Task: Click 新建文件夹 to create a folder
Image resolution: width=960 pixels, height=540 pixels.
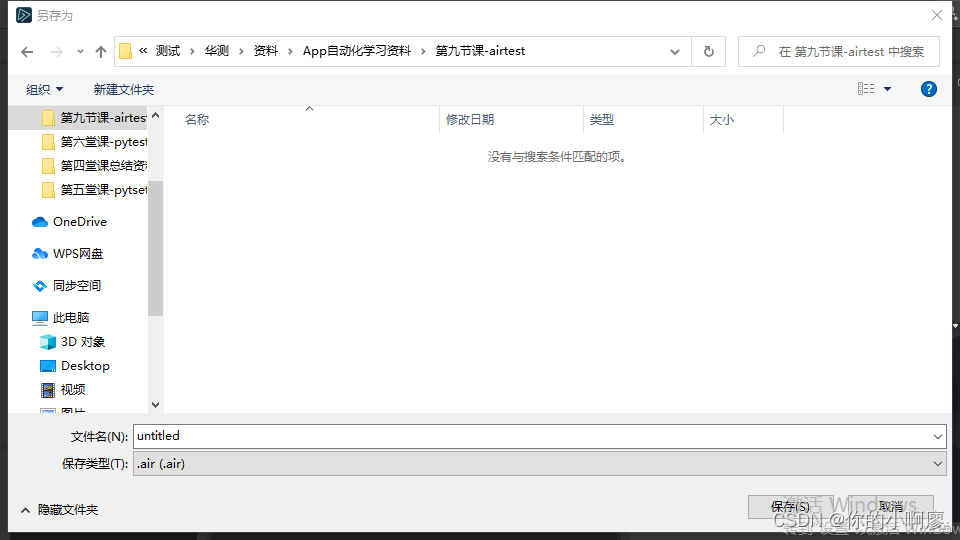Action: tap(124, 89)
